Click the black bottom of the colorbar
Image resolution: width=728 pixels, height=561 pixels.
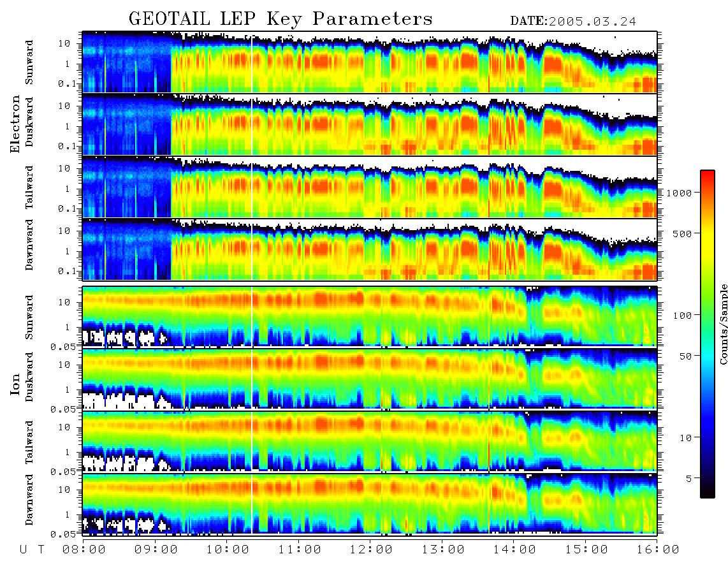click(x=708, y=494)
